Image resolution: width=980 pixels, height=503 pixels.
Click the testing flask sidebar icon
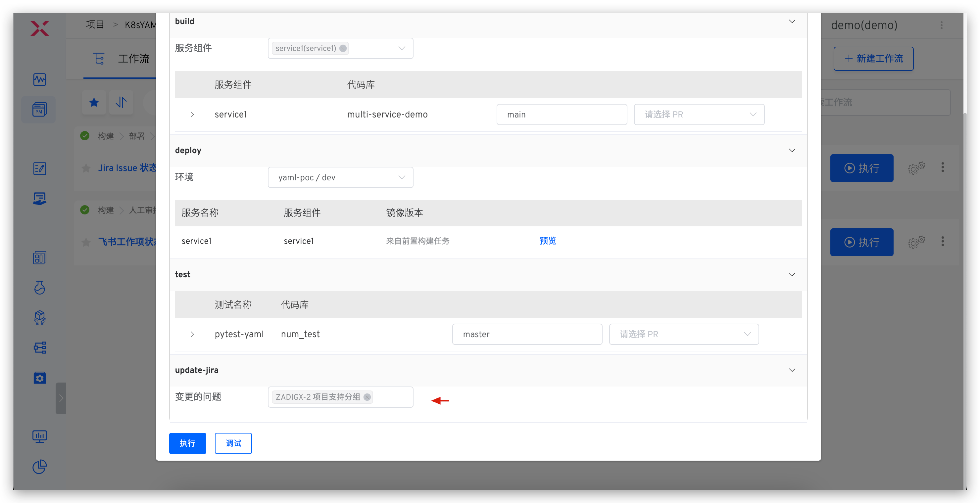tap(39, 288)
